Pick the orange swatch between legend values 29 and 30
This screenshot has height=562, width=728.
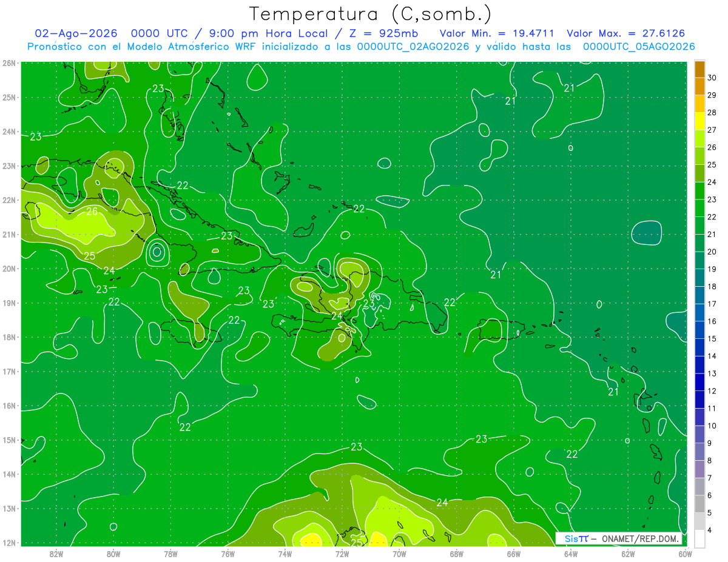pyautogui.click(x=699, y=86)
